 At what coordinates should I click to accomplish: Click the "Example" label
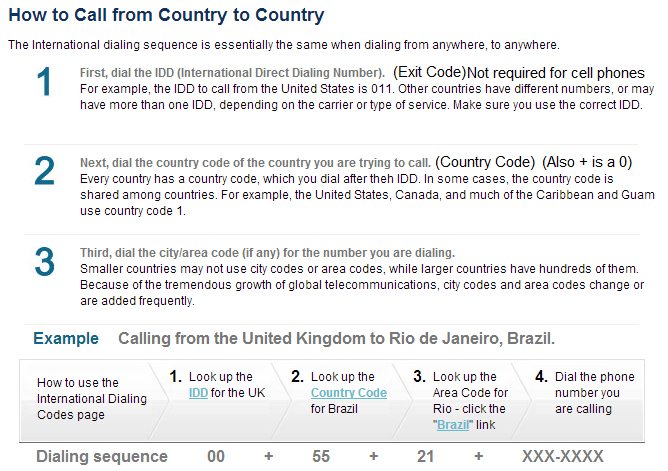tap(66, 338)
